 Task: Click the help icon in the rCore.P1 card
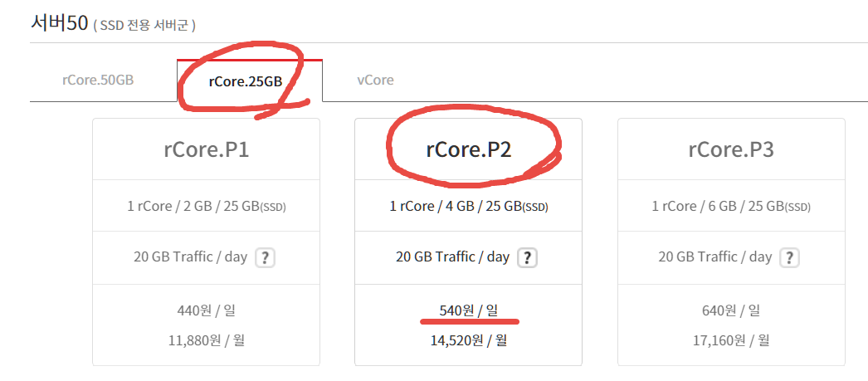(265, 257)
